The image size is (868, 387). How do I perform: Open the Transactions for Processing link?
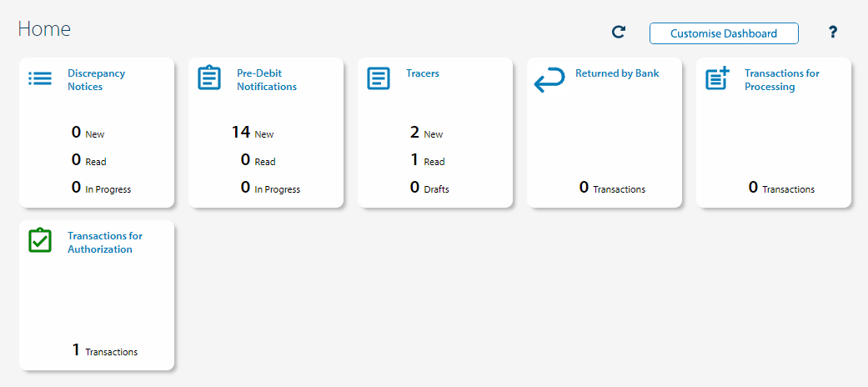tap(781, 80)
